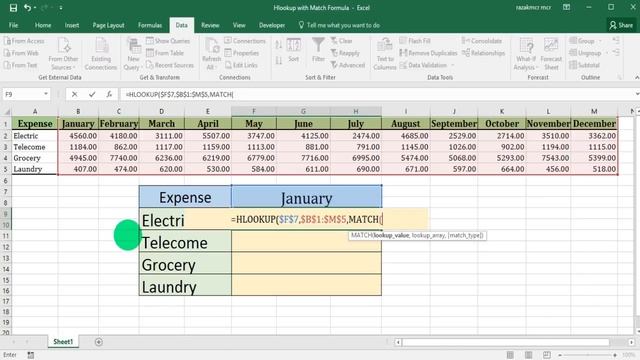Select the Sheet1 worksheet tab
640x360 pixels.
(63, 342)
